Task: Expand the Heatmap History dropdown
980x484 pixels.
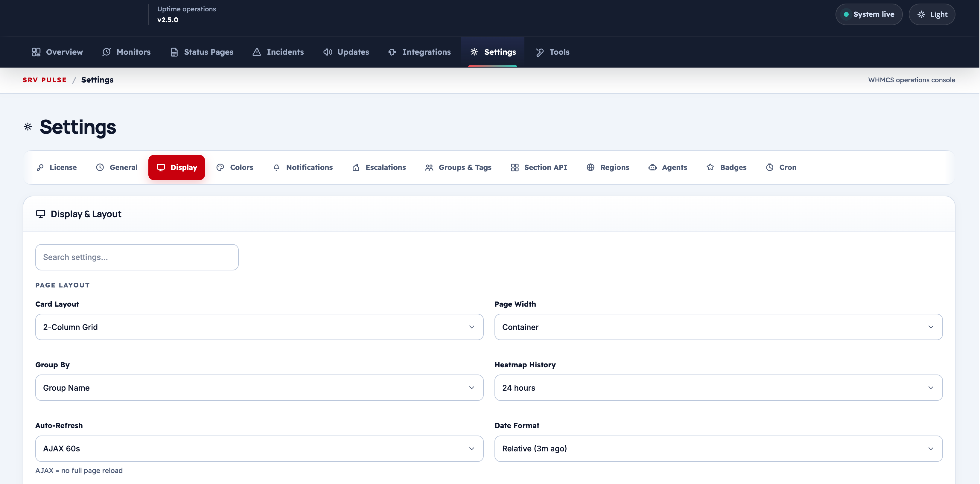Action: [718, 388]
